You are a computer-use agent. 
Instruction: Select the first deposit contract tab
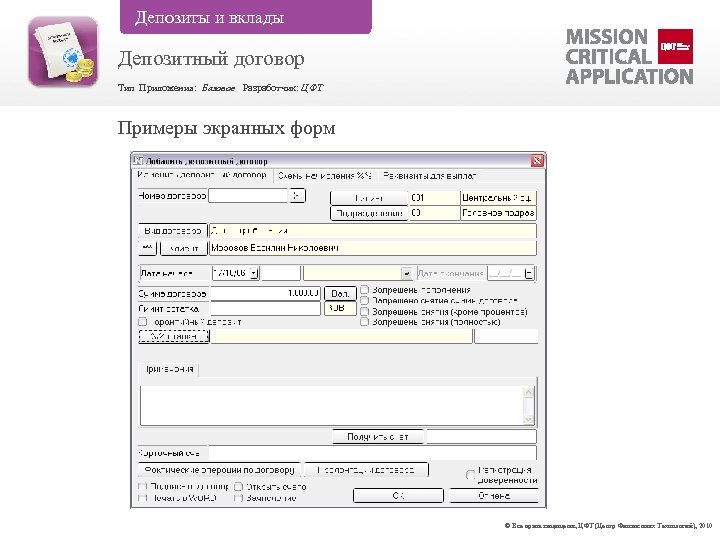pyautogui.click(x=202, y=175)
